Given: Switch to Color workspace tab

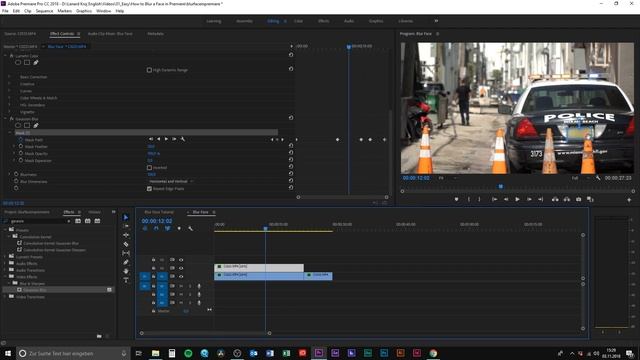Looking at the screenshot, I should [x=298, y=21].
